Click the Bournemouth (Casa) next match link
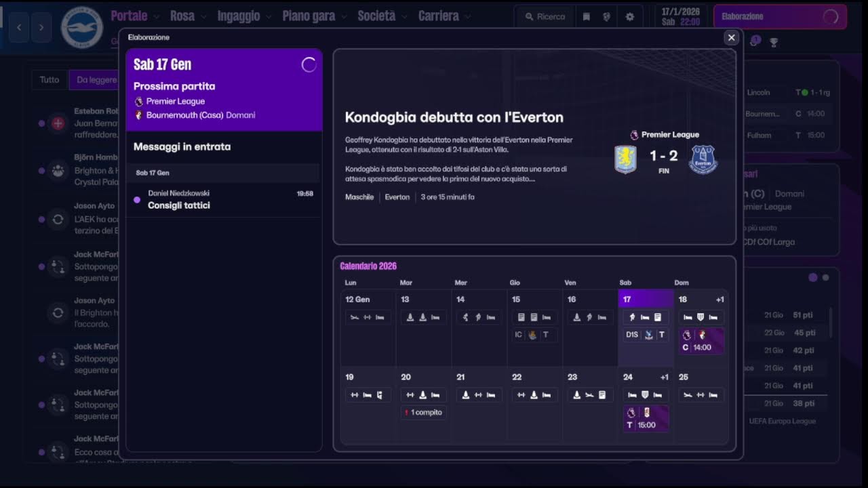 click(x=186, y=115)
